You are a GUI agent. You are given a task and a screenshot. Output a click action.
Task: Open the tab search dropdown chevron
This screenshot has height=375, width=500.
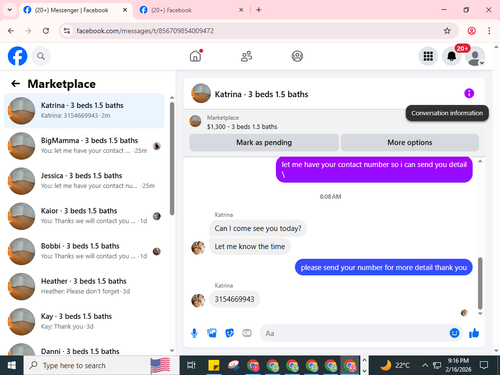(x=10, y=10)
